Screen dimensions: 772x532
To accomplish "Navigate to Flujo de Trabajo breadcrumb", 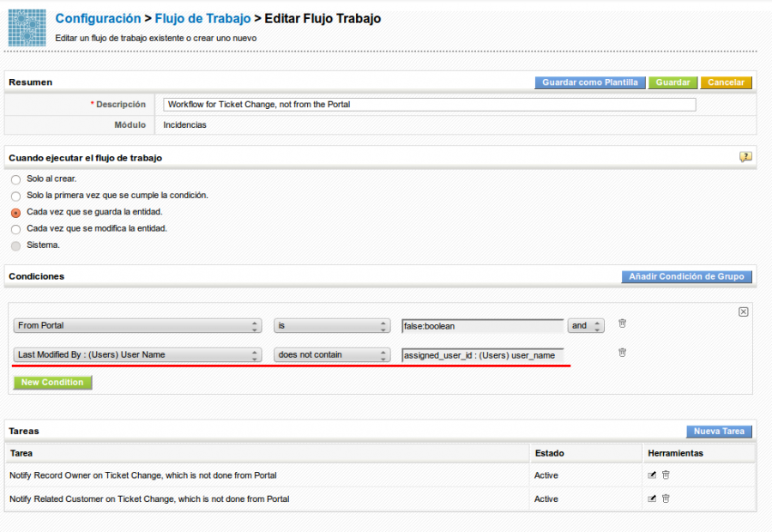I will point(202,18).
